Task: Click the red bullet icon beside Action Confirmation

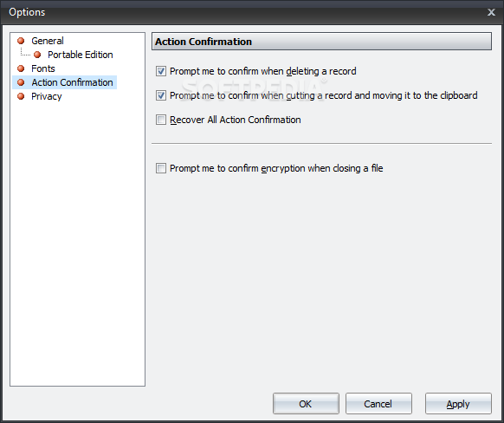Action: click(21, 82)
